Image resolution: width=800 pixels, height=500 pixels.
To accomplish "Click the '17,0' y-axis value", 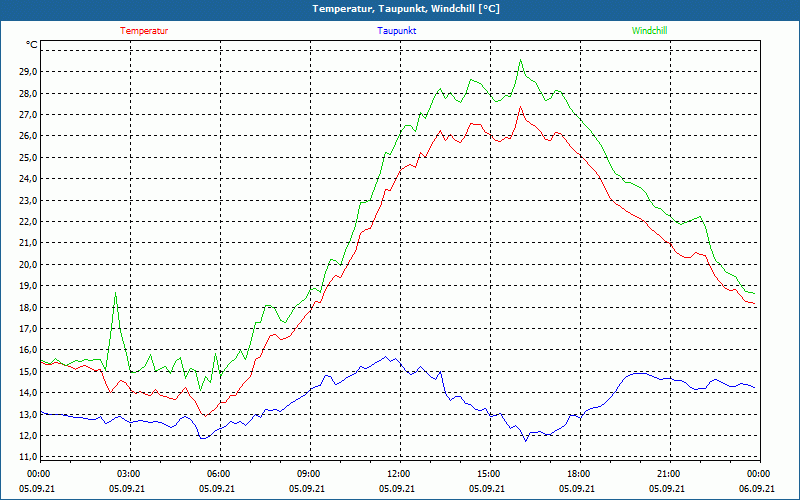I will coord(29,329).
